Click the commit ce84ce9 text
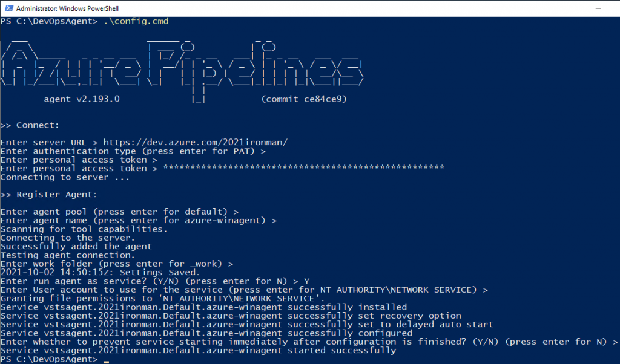The width and height of the screenshot is (620, 364). pyautogui.click(x=304, y=99)
